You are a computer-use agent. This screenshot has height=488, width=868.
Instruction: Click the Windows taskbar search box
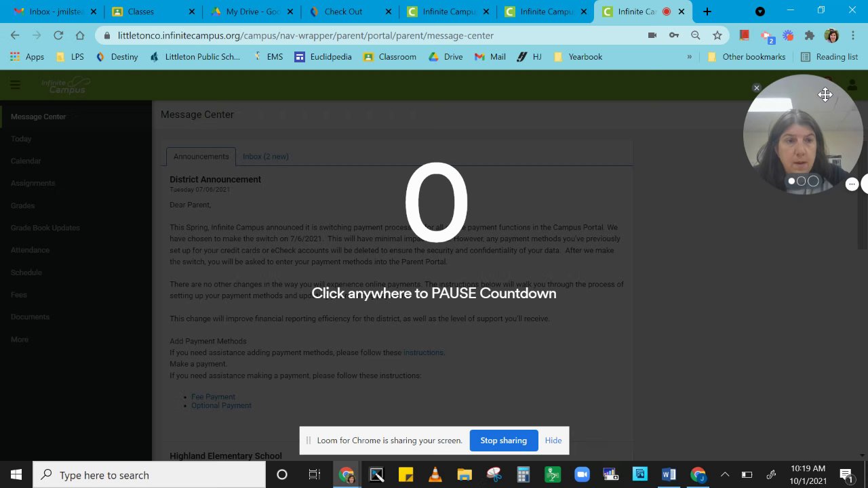pyautogui.click(x=149, y=475)
